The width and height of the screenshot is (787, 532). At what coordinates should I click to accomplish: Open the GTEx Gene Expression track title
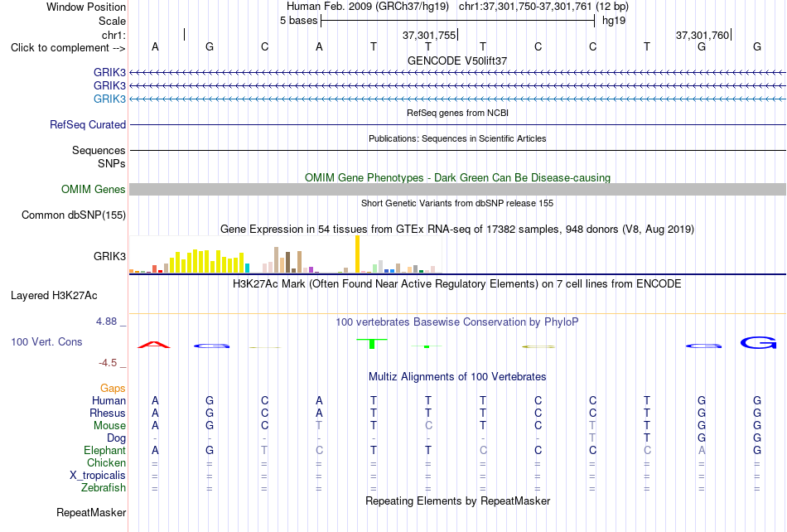point(457,230)
